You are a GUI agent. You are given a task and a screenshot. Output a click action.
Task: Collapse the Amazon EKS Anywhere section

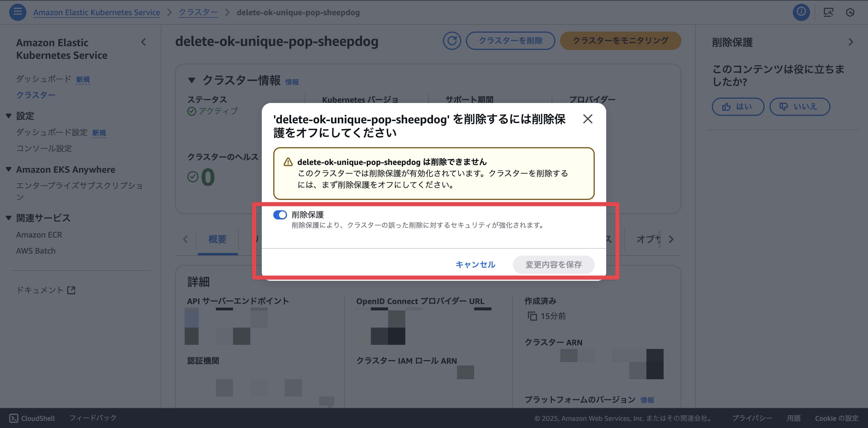click(9, 169)
